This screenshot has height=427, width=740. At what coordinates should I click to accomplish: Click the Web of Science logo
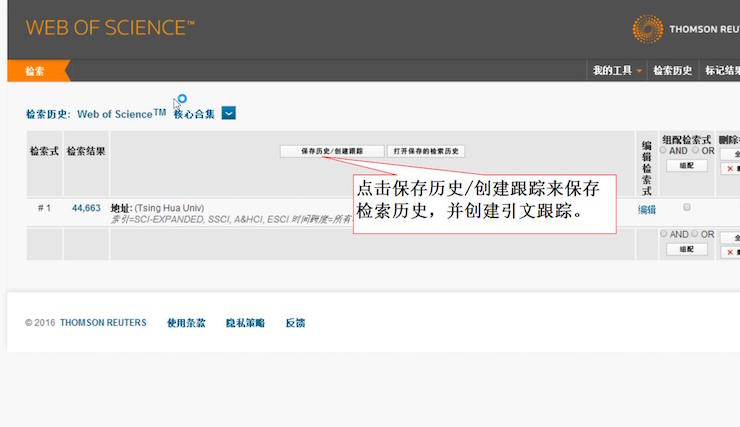tap(109, 27)
